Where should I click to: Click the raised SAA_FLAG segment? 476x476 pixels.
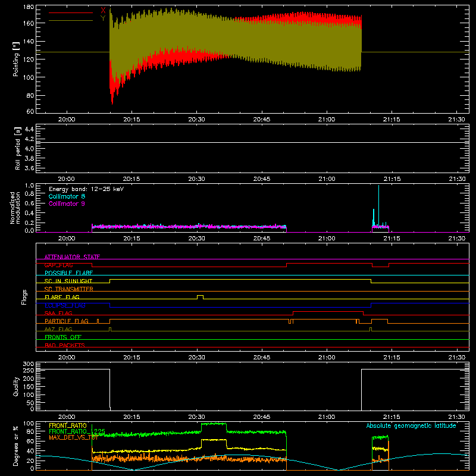pos(328,312)
